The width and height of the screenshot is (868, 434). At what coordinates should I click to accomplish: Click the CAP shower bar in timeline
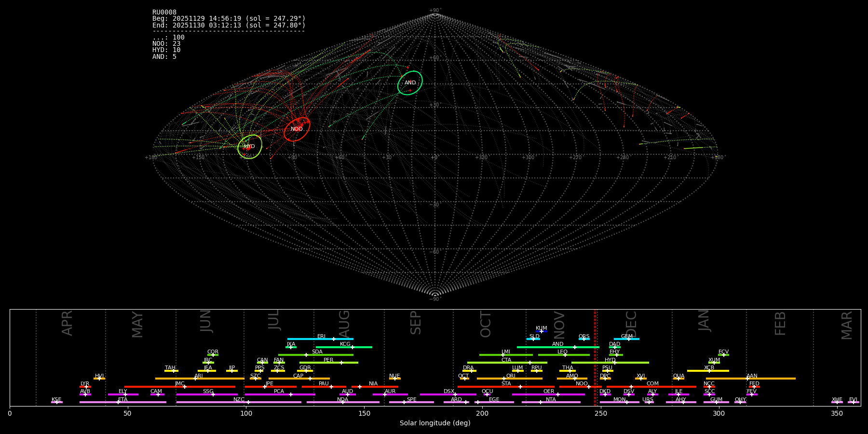[x=299, y=379]
